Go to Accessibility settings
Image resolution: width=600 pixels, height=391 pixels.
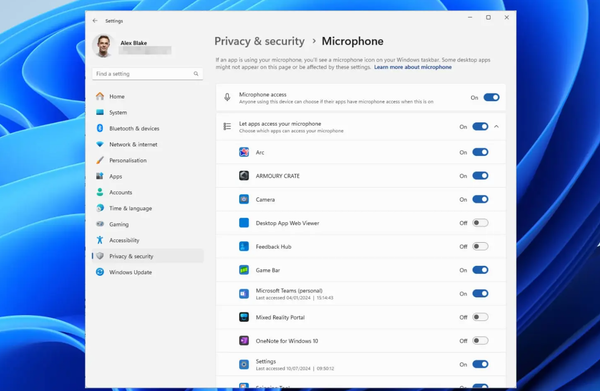[147, 240]
